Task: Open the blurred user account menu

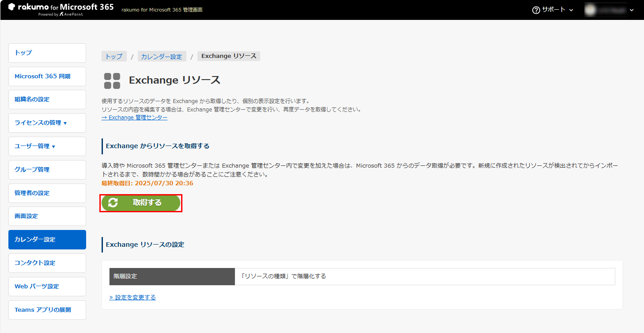Action: (x=609, y=10)
